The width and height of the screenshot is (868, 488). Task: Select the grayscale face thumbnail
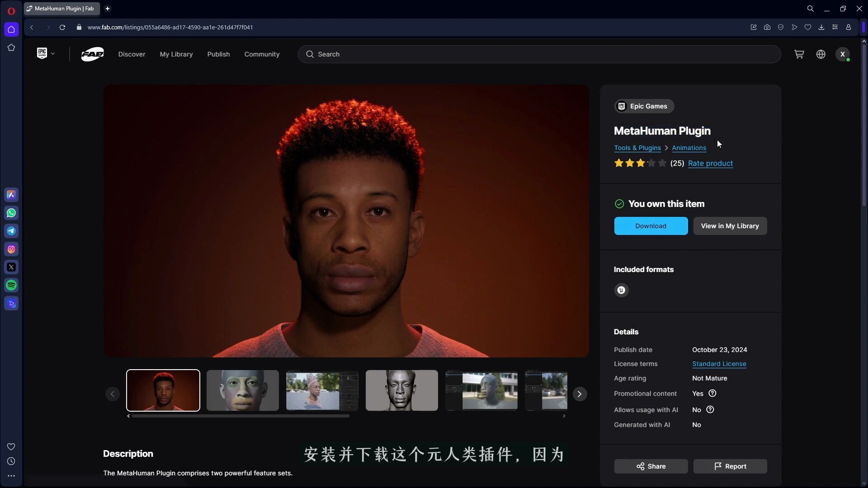point(402,390)
